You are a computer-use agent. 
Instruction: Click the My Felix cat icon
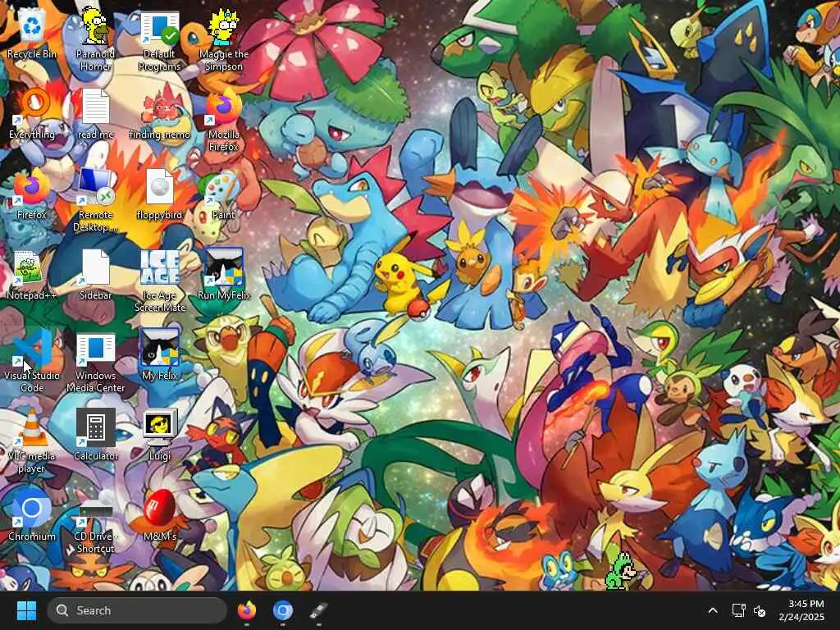(x=160, y=354)
